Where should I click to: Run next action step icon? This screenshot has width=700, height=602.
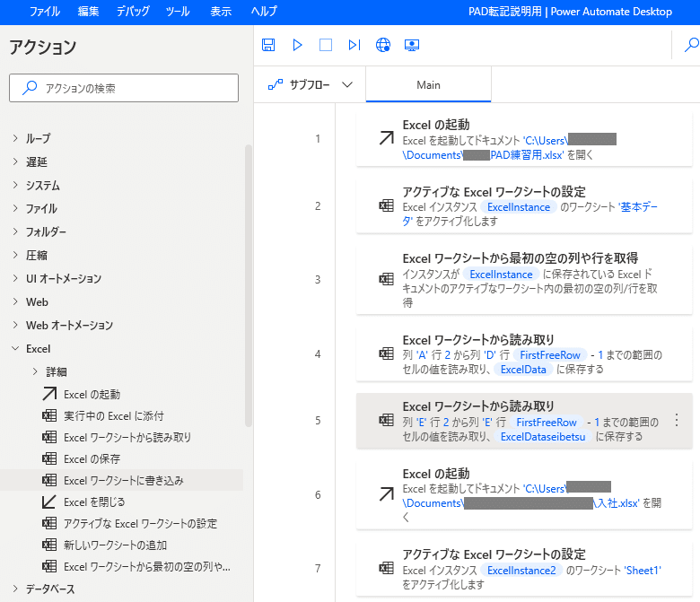tap(354, 45)
